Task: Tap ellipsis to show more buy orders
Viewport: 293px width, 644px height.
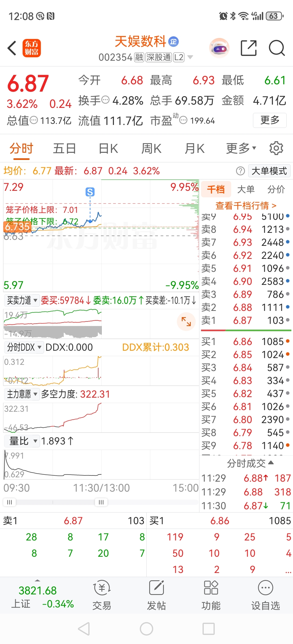Action: pyautogui.click(x=288, y=569)
